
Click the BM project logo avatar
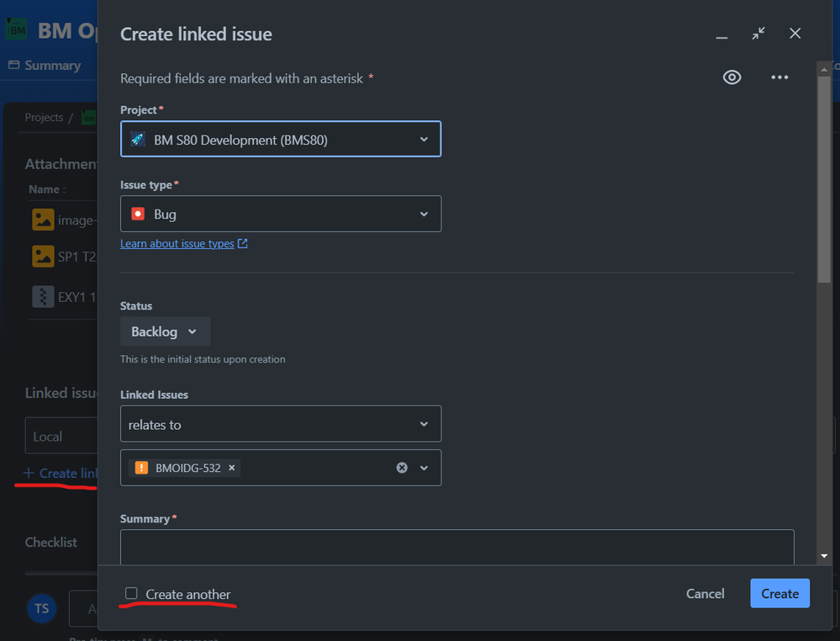[16, 28]
